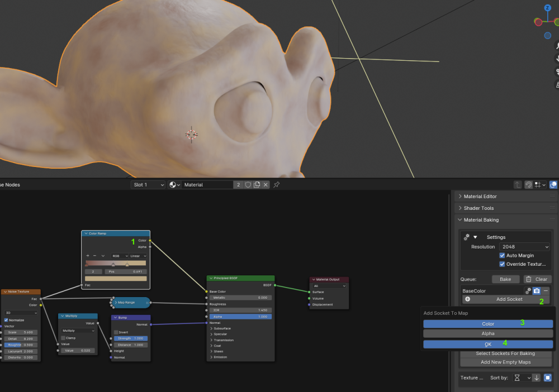Click the new material duplicate icon
The height and width of the screenshot is (392, 559).
257,185
